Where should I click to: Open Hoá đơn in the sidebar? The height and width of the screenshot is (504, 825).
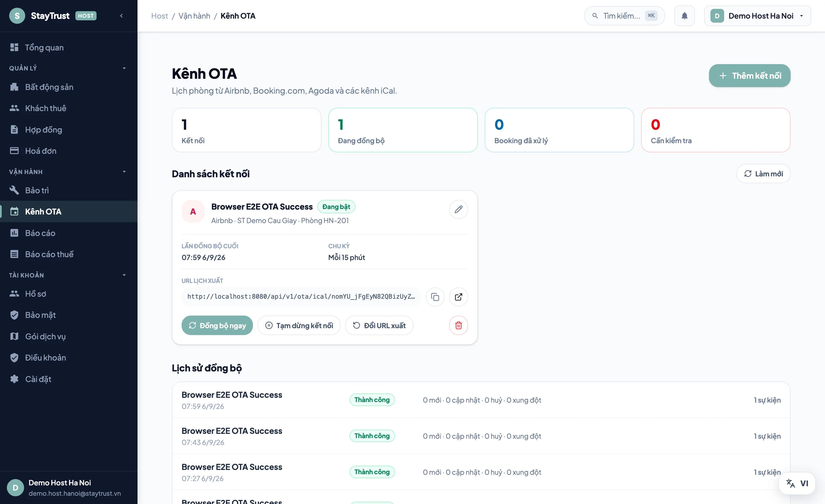point(69,151)
